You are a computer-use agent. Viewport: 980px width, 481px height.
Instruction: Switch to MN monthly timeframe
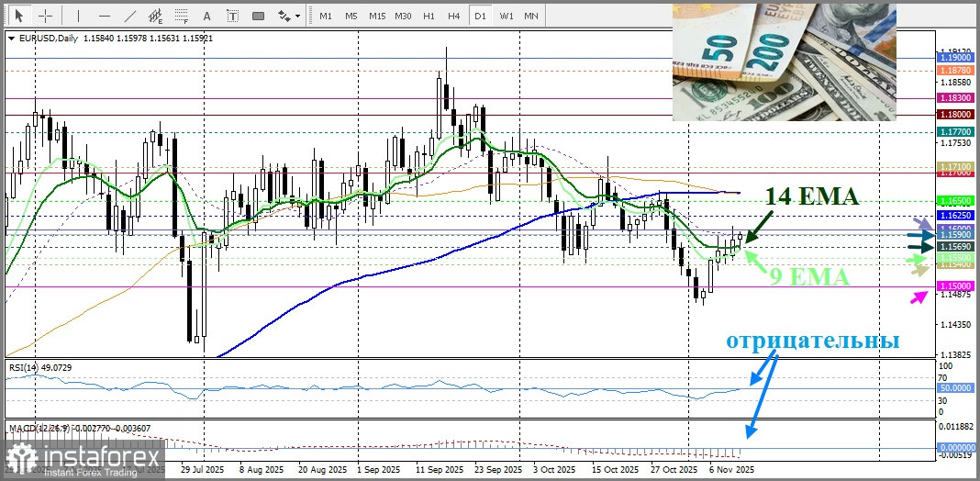pyautogui.click(x=531, y=16)
